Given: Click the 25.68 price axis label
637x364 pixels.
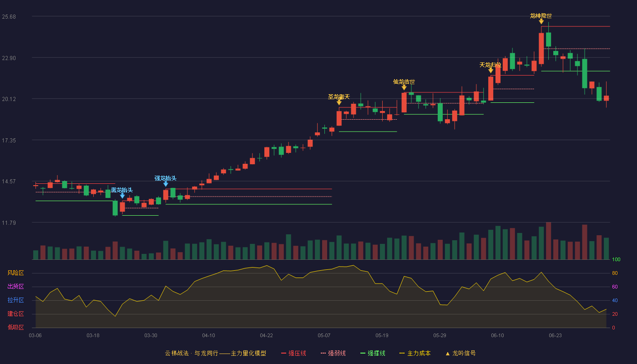Looking at the screenshot, I should [x=9, y=17].
